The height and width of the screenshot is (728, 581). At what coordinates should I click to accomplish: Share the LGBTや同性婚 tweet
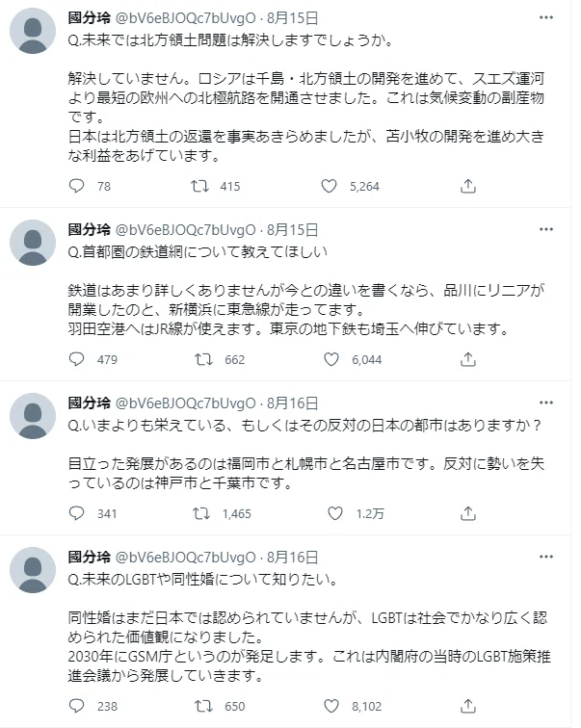click(x=468, y=706)
